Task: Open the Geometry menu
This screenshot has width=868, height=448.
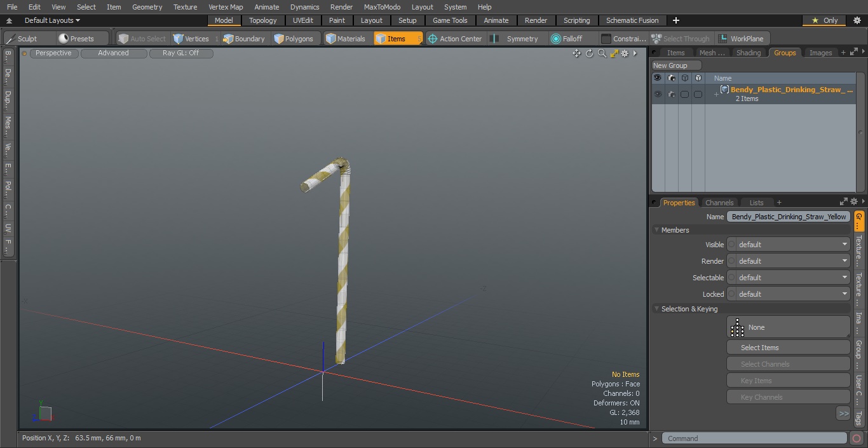Action: (147, 7)
